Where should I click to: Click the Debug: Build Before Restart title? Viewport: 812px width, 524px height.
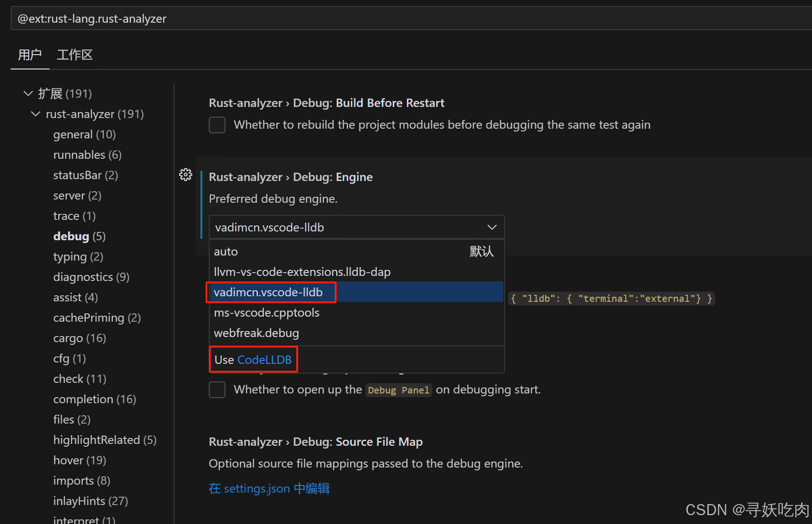click(x=326, y=103)
